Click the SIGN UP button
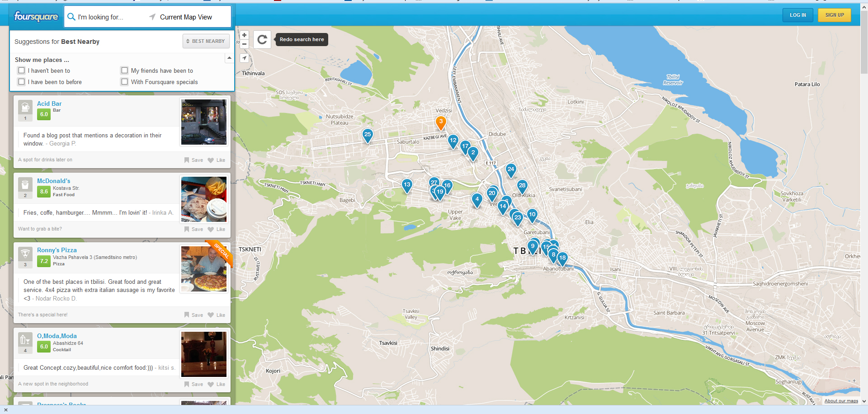Viewport: 868px width, 414px height. (835, 15)
